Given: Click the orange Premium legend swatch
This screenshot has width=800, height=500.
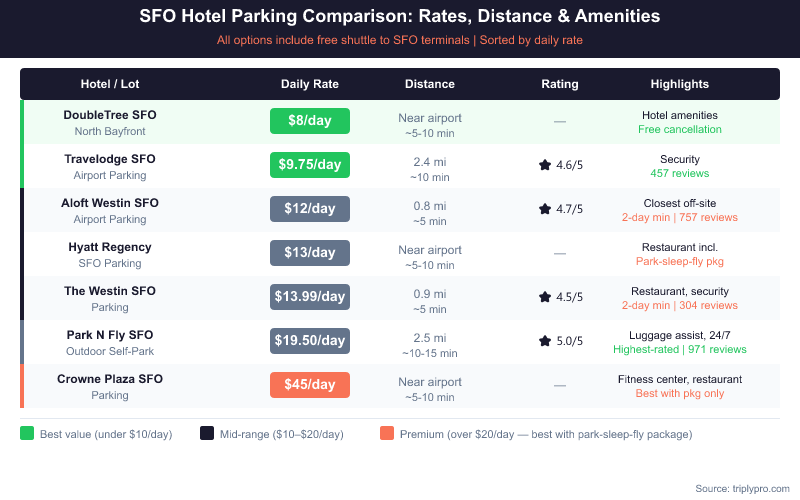Looking at the screenshot, I should click(387, 433).
